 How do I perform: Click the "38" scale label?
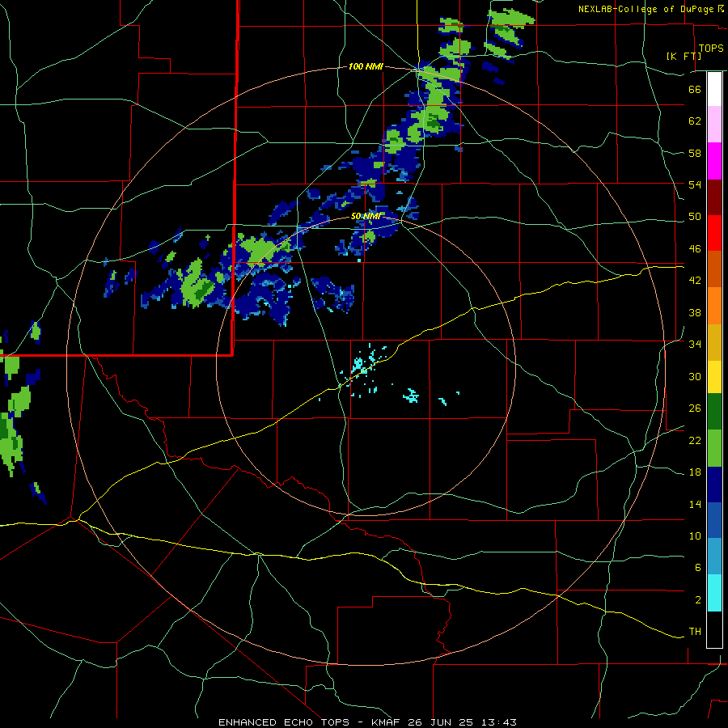click(695, 312)
